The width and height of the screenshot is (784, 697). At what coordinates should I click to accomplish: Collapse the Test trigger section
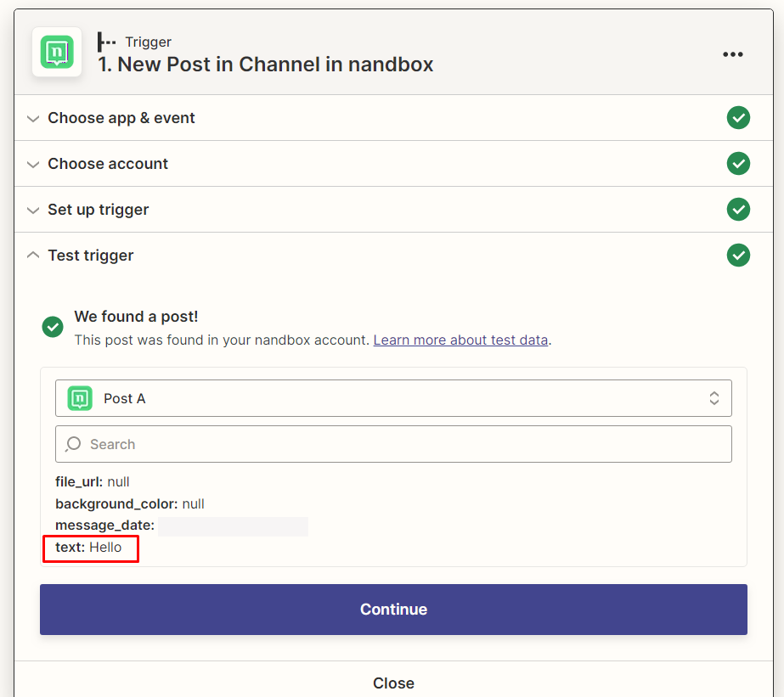[x=90, y=256]
